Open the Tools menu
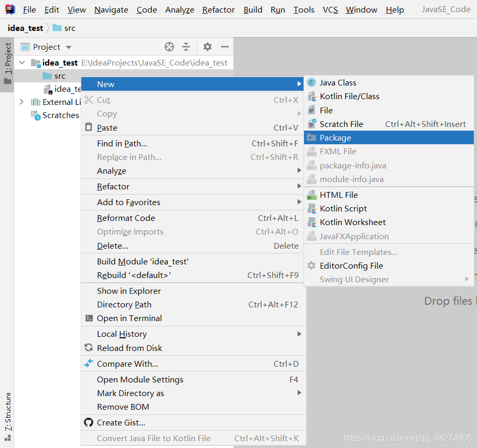Screen dimensions: 477x448 coord(303,10)
